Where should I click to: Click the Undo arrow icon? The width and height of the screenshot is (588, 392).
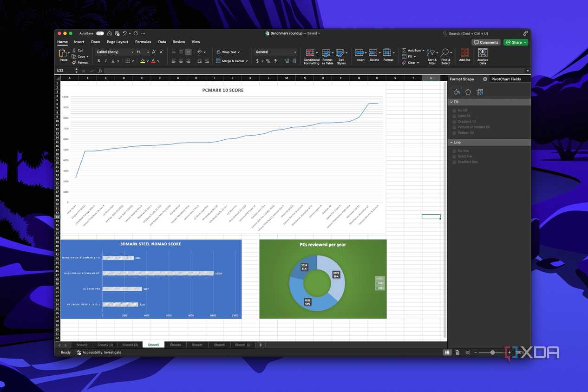(124, 33)
